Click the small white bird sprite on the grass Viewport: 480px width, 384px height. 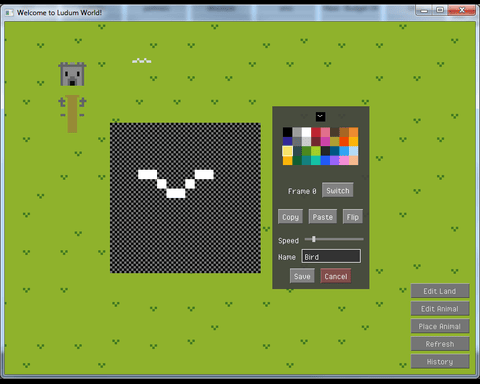pos(142,61)
